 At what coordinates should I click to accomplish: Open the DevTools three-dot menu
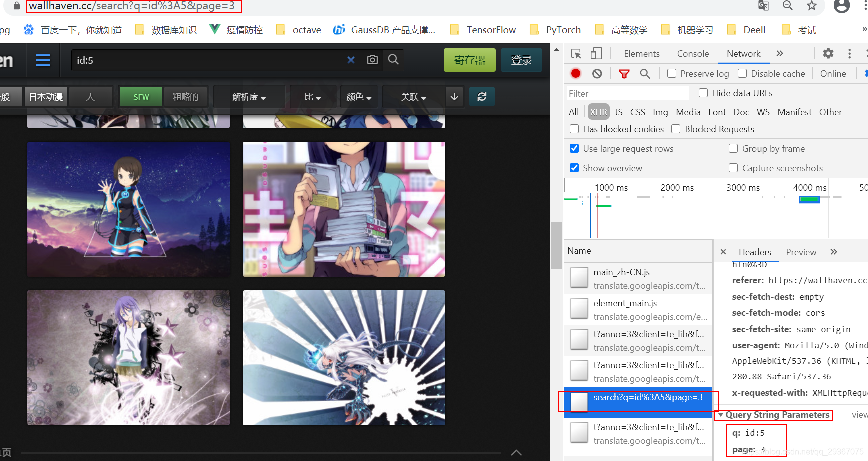click(849, 53)
